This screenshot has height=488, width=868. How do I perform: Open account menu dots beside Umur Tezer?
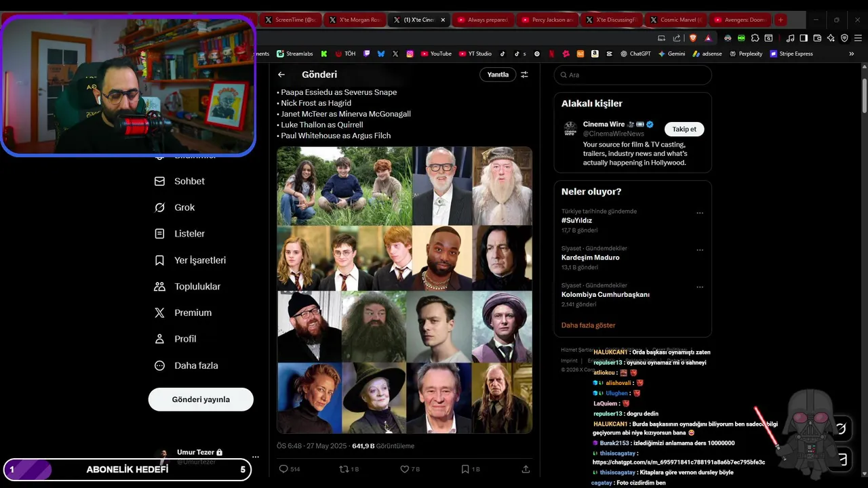(x=256, y=457)
